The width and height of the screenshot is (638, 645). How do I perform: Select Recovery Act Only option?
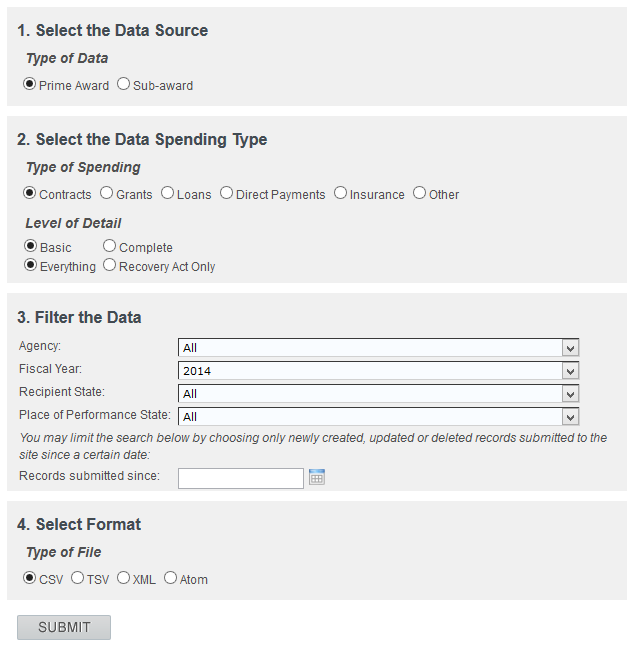110,266
